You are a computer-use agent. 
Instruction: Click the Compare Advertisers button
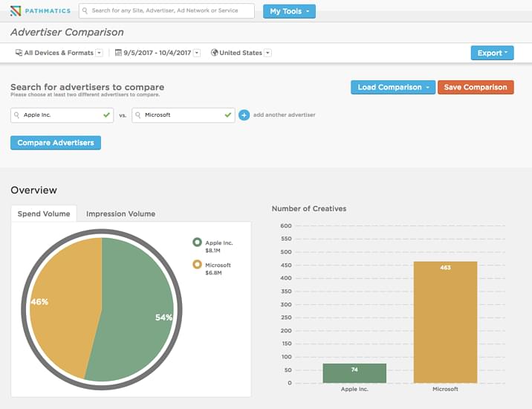[x=56, y=143]
